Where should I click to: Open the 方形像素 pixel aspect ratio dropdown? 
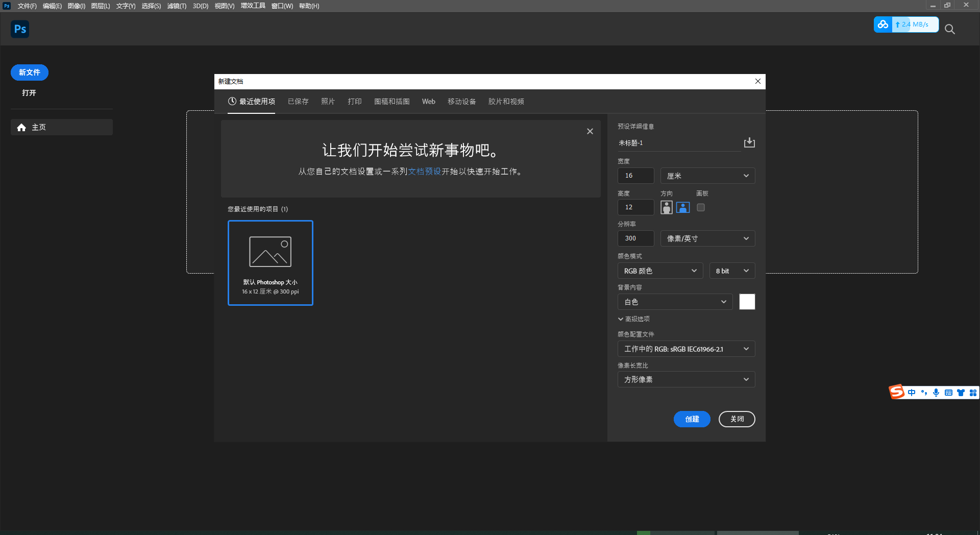(686, 379)
